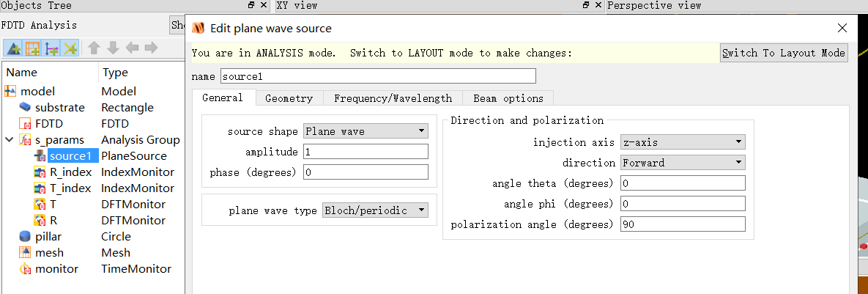Open the source shape dropdown
Viewport: 868px width, 294px height.
[x=366, y=131]
